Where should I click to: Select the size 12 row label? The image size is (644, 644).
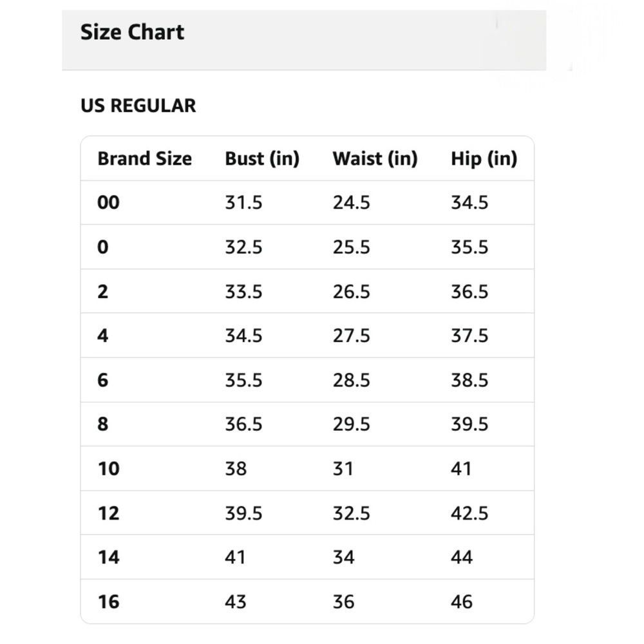[108, 513]
